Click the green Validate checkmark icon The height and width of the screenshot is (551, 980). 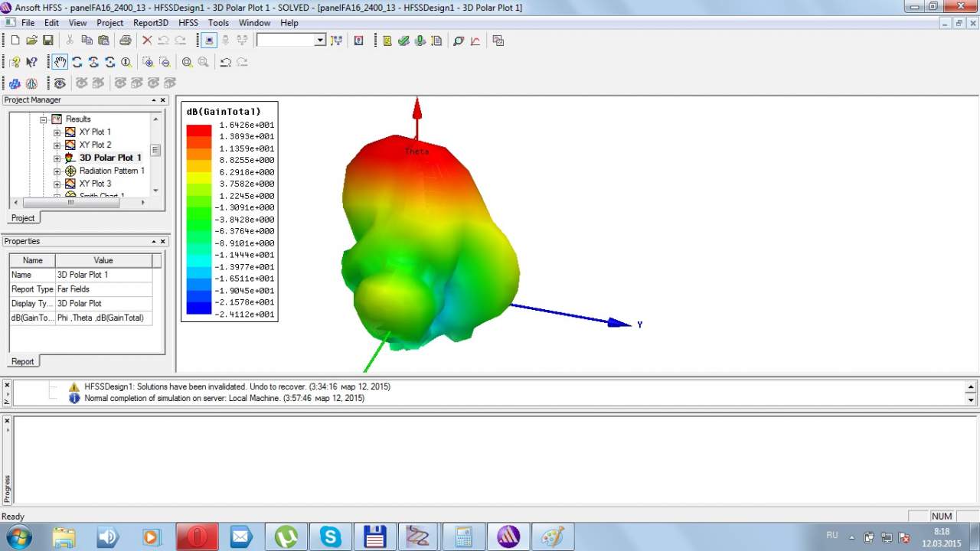point(403,41)
